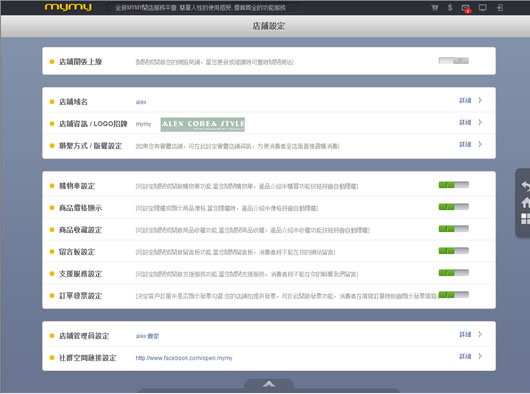Select the 購物車設定 row label
The image size is (530, 394).
tap(77, 186)
